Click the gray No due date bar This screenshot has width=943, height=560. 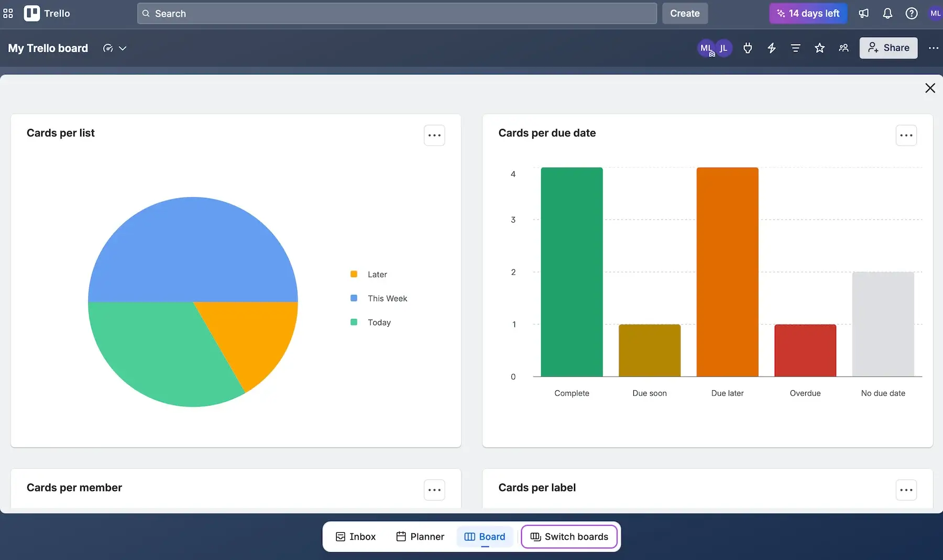tap(883, 324)
